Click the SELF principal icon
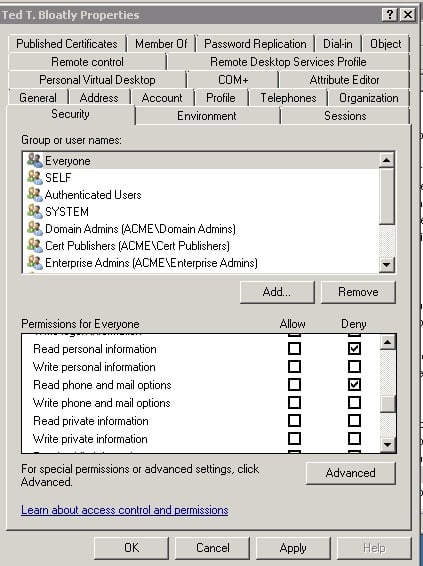Screen dimensions: 423x566 pyautogui.click(x=35, y=177)
